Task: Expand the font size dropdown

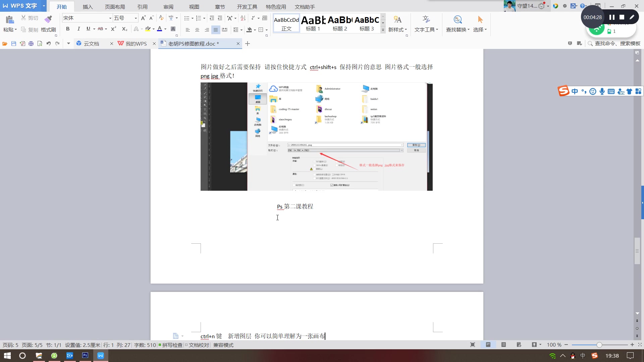Action: click(x=136, y=18)
